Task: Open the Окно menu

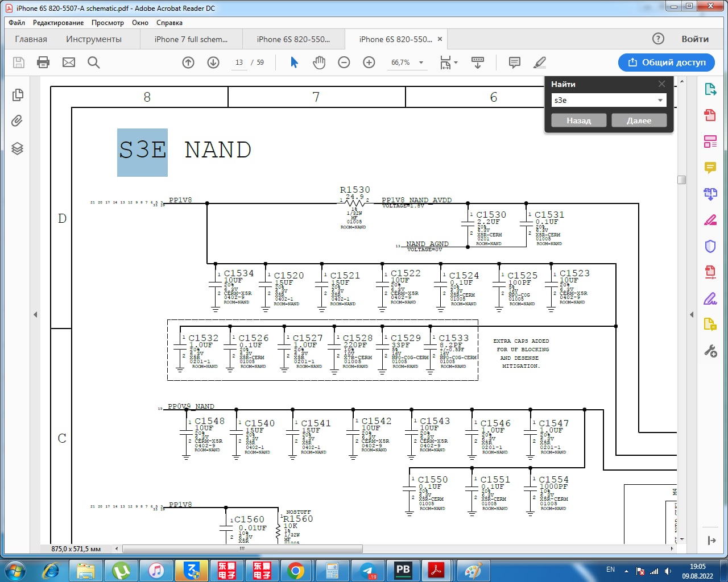Action: 140,23
